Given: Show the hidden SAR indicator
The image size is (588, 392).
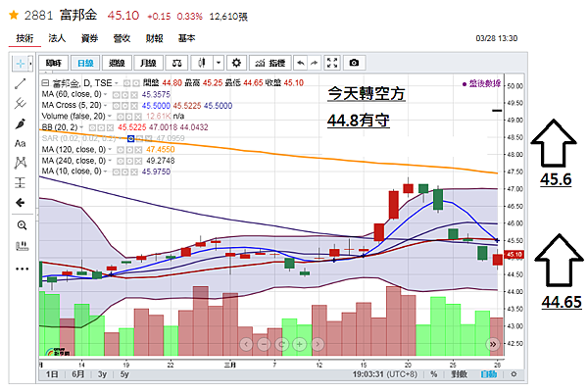Looking at the screenshot, I should (130, 139).
